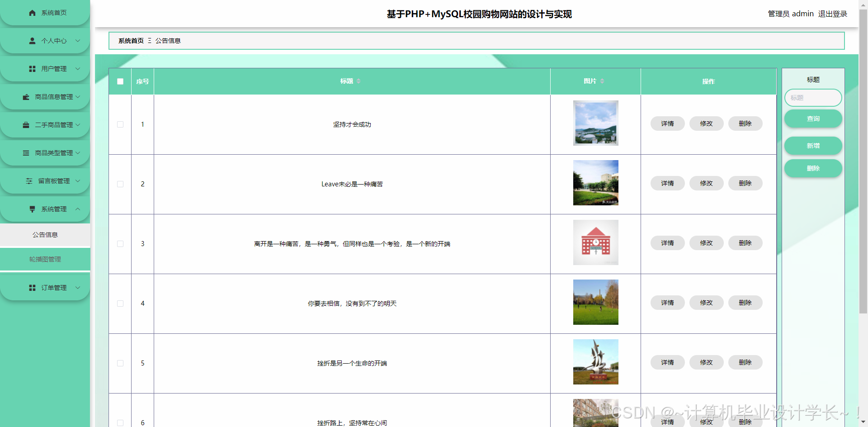Screen dimensions: 868x427
Task: Click the list icon beside 商品类型管理
Action: pyautogui.click(x=26, y=153)
